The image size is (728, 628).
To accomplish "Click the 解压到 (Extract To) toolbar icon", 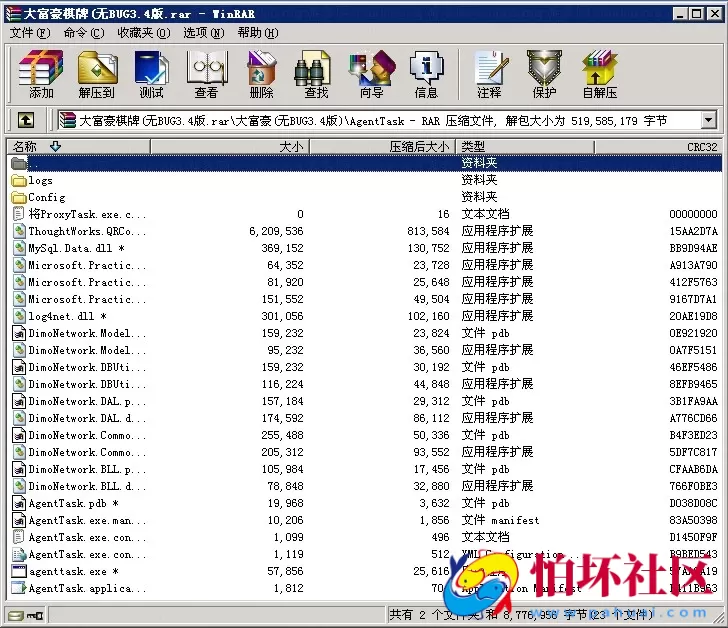I will (97, 74).
